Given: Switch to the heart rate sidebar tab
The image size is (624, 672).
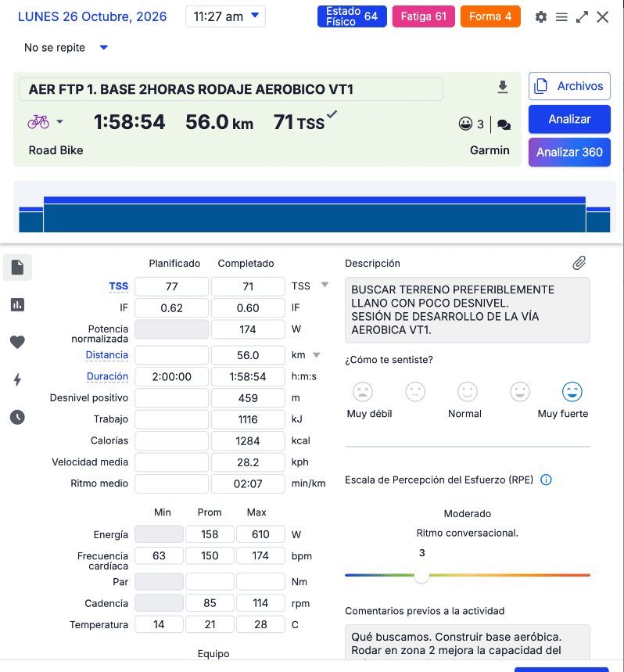Looking at the screenshot, I should click(17, 342).
